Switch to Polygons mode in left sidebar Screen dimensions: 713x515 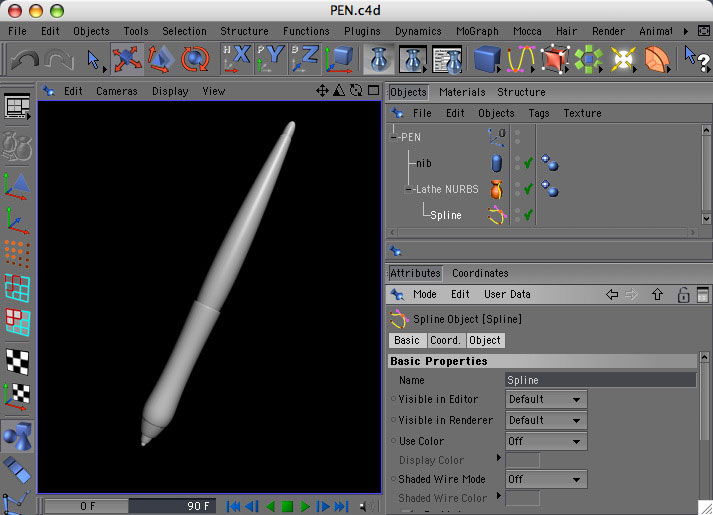click(17, 321)
